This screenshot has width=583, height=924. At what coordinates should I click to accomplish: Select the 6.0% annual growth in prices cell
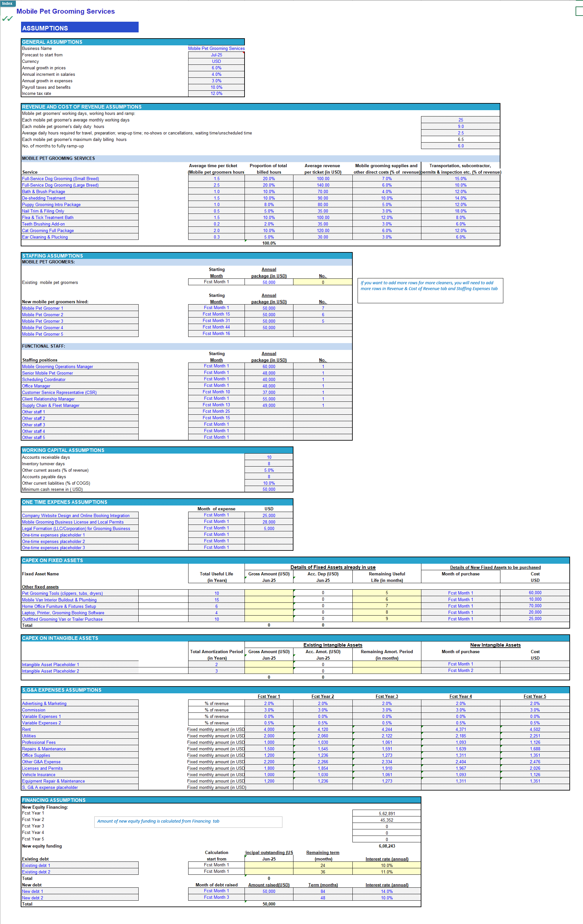(216, 68)
